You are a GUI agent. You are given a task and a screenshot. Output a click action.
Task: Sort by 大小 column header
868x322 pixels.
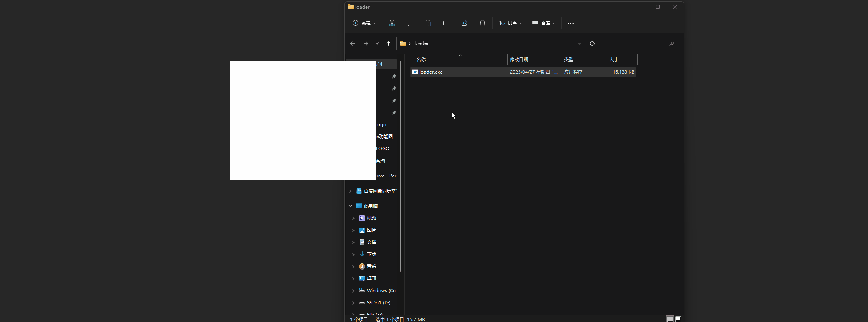(614, 60)
